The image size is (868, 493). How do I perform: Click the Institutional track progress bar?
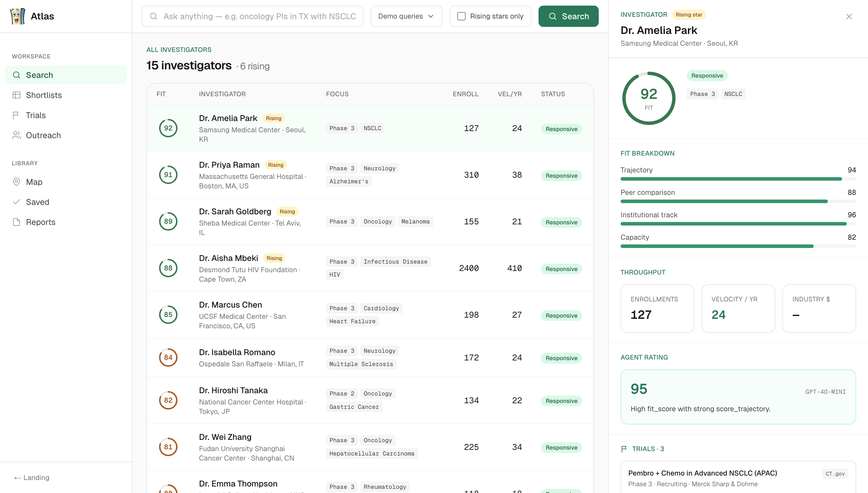click(x=738, y=224)
